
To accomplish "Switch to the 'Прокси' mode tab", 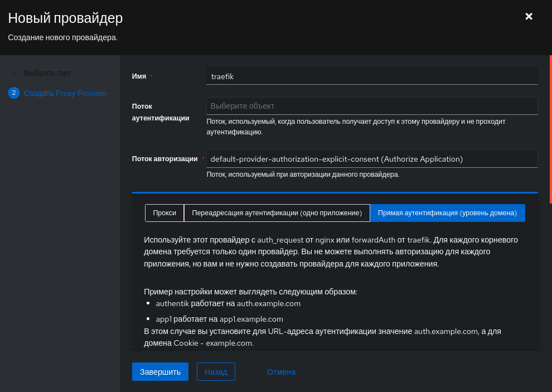I will (164, 213).
